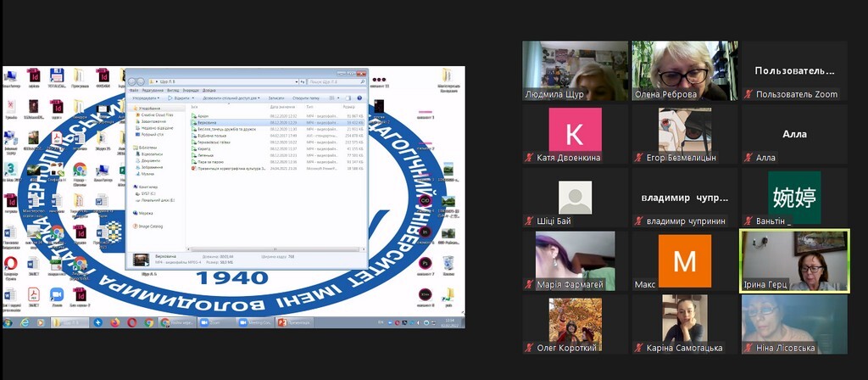
Task: Select Ірина Герц's highlighted video tile
Action: (794, 261)
